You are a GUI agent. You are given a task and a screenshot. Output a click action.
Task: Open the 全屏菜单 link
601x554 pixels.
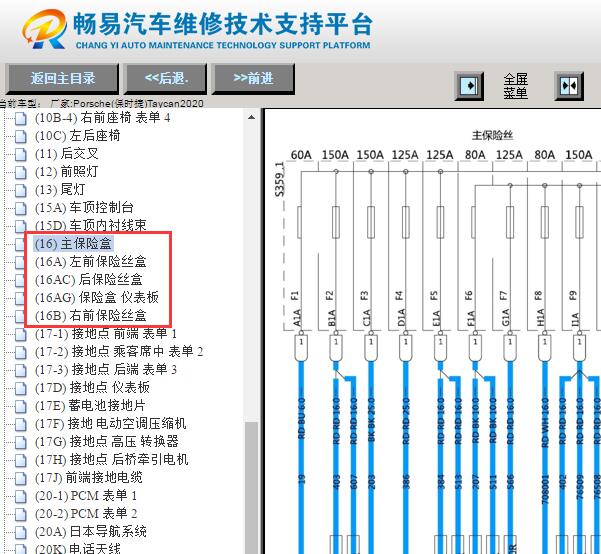515,86
